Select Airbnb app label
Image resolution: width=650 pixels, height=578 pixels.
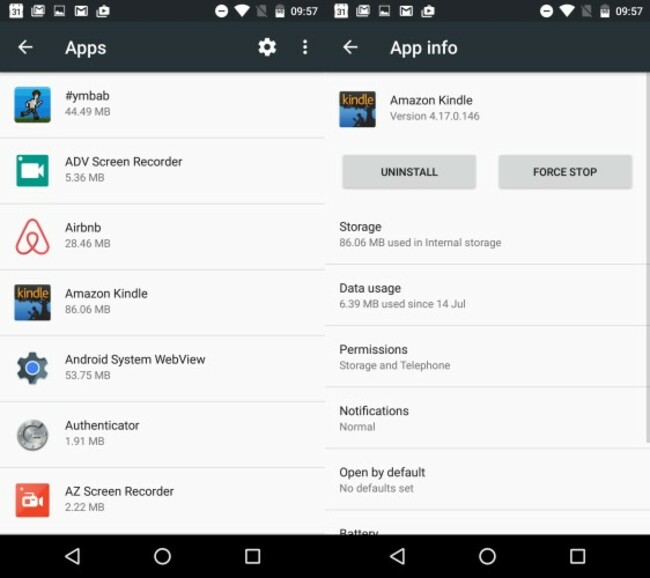click(x=83, y=228)
